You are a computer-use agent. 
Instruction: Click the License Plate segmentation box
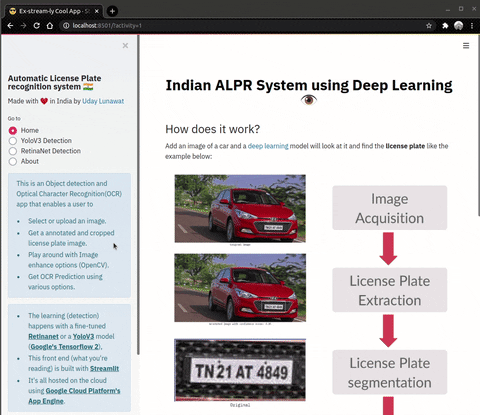(390, 372)
